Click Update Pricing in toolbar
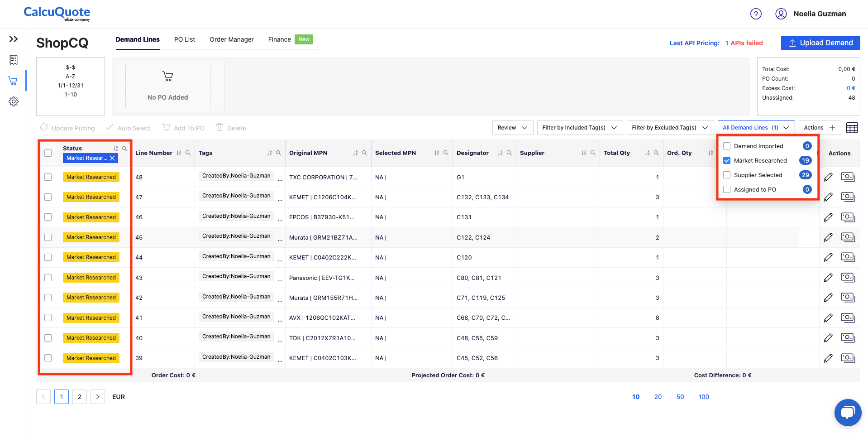This screenshot has height=433, width=868. coord(67,128)
